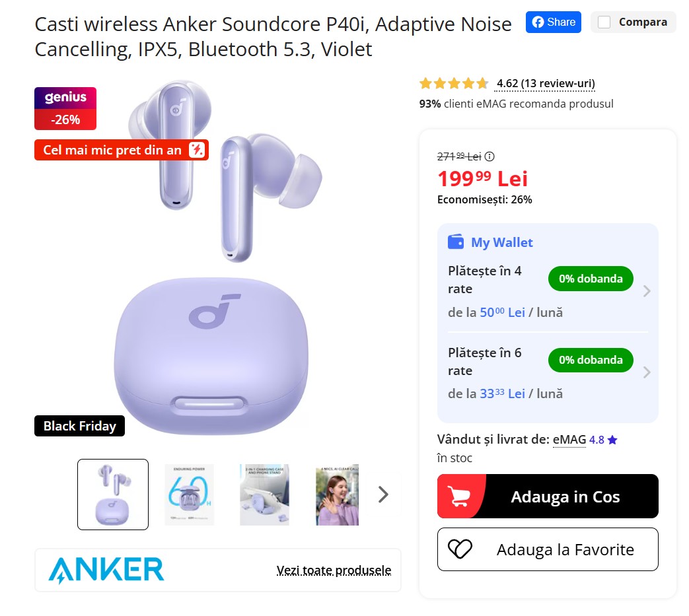689x616 pixels.
Task: Click the price info circle icon
Action: click(x=490, y=156)
